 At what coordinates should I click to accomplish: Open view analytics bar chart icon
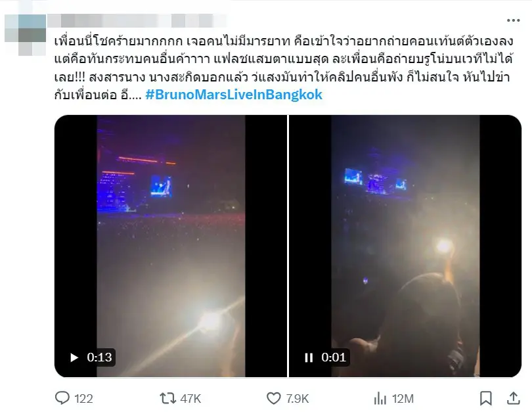point(380,398)
